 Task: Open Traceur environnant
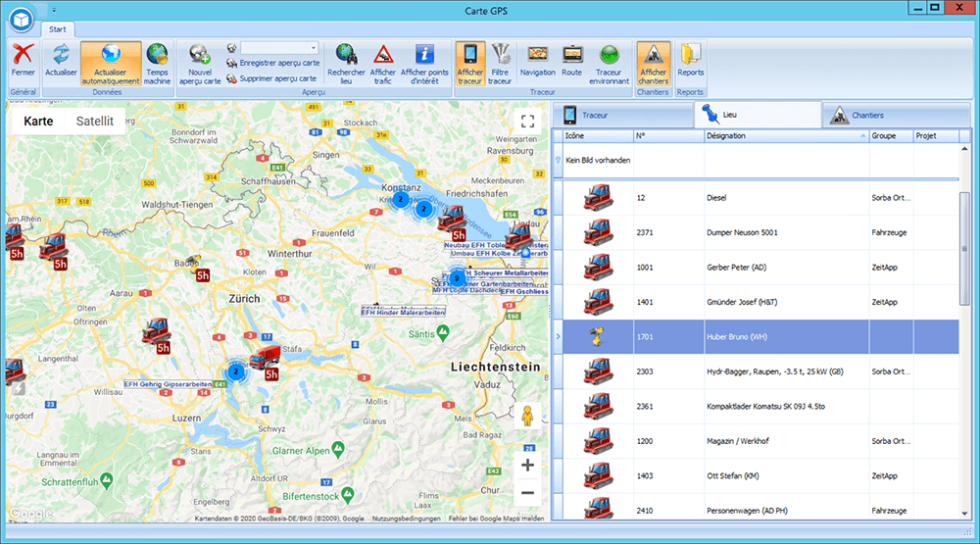pyautogui.click(x=609, y=63)
